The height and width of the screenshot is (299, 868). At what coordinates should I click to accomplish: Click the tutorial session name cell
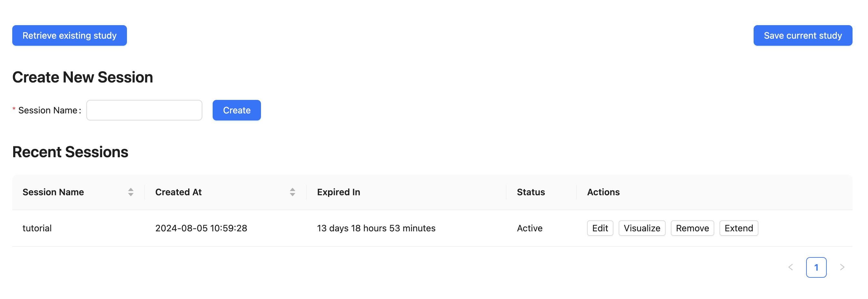37,228
